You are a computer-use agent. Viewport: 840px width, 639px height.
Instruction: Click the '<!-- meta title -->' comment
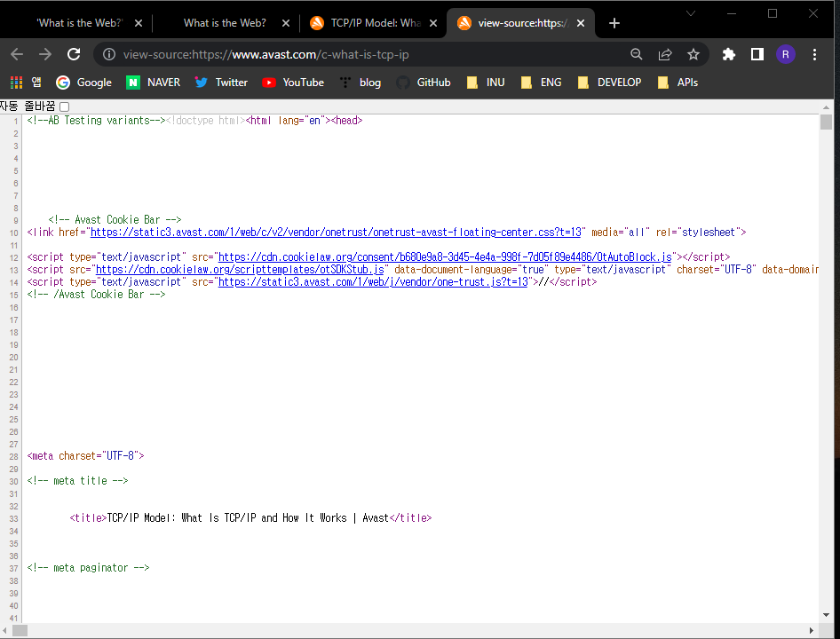click(77, 480)
